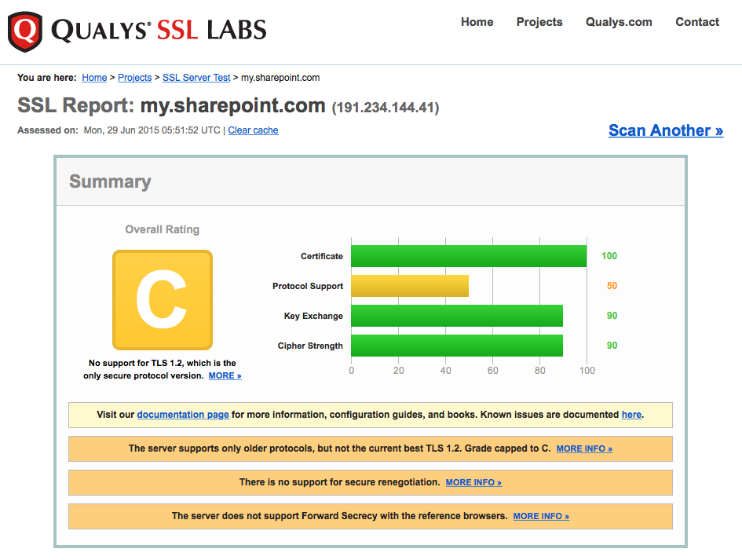Open the Projects navigation item
Viewport: 742px width, 560px height.
539,22
